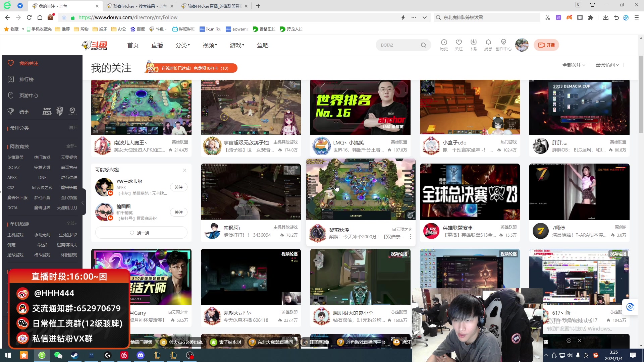Switch to the 骇客H4cker直播 tab
644x362 pixels.
[x=214, y=6]
